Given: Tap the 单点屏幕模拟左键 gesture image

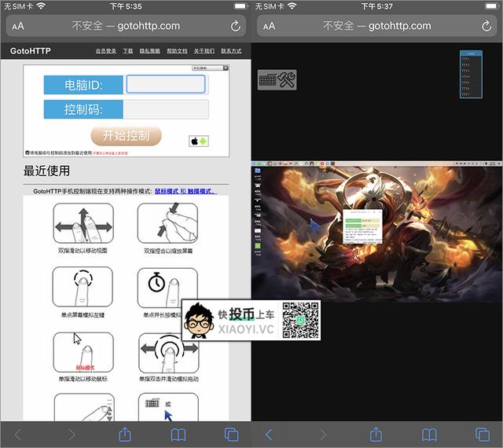Looking at the screenshot, I should point(83,287).
